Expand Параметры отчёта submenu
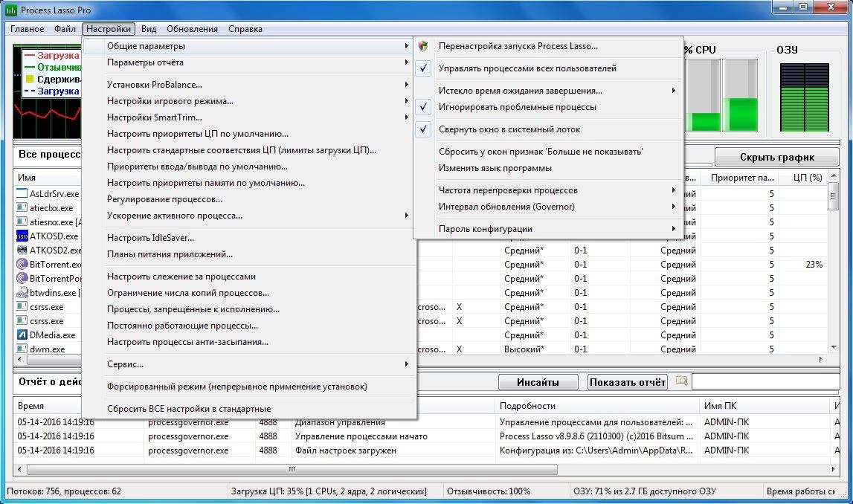Screen dimensions: 853x504 pyautogui.click(x=250, y=62)
